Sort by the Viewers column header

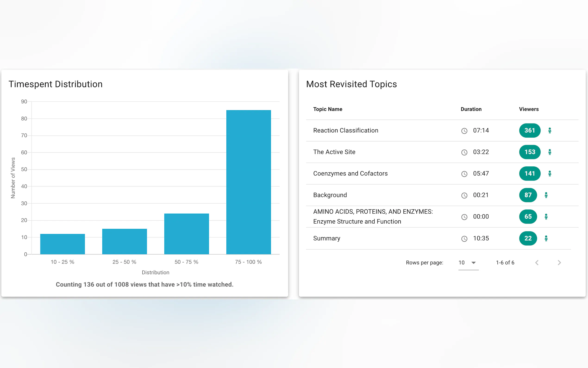click(x=529, y=109)
